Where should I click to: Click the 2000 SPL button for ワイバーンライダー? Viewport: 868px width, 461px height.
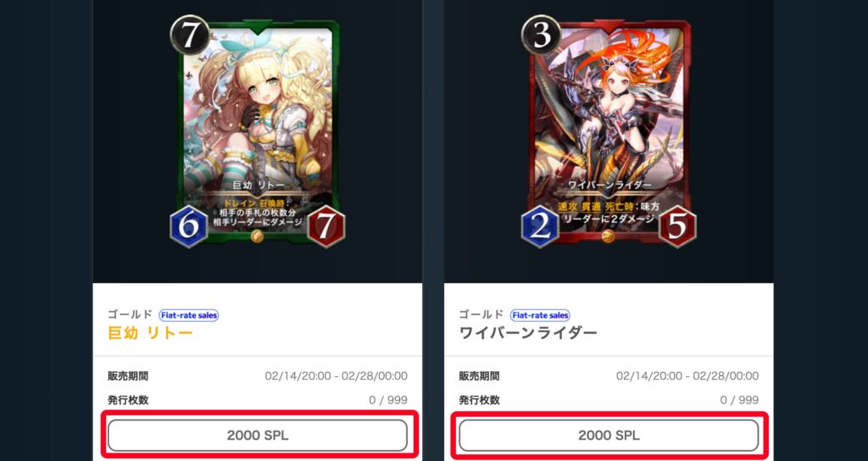click(x=609, y=436)
